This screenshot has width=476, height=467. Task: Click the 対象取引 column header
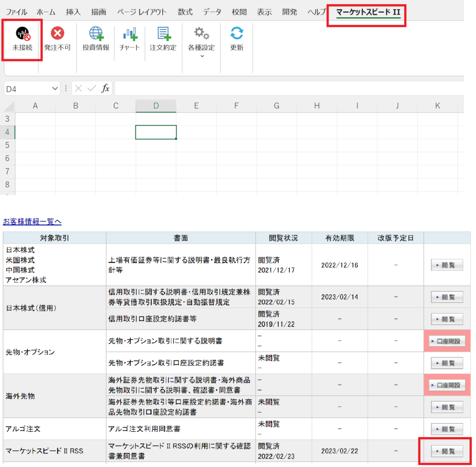point(55,238)
